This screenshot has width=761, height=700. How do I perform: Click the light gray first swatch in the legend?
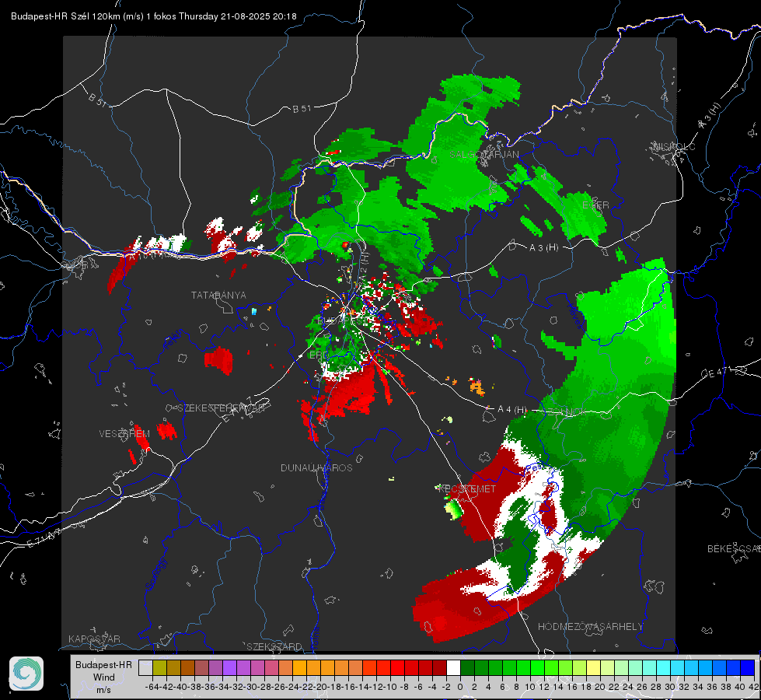pyautogui.click(x=145, y=667)
